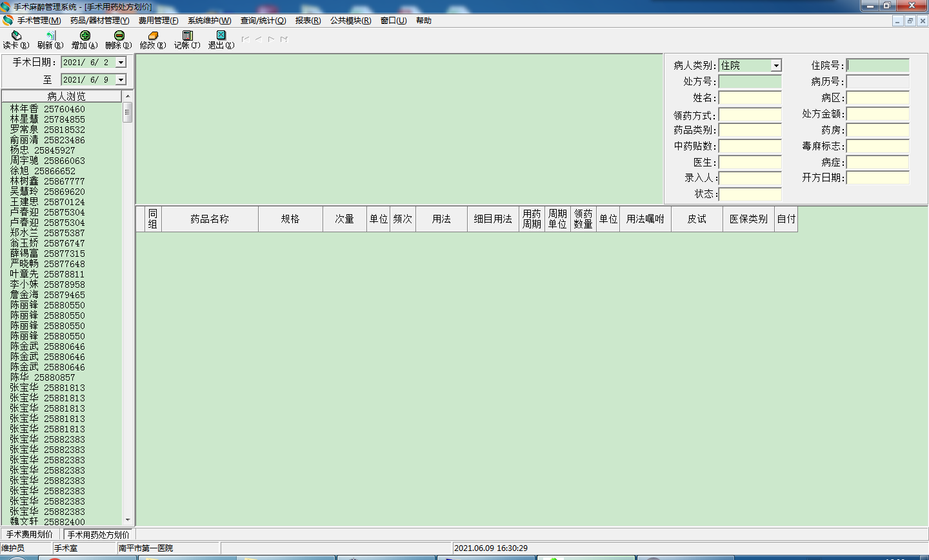Select patient 杨忠 25845927

[43, 150]
